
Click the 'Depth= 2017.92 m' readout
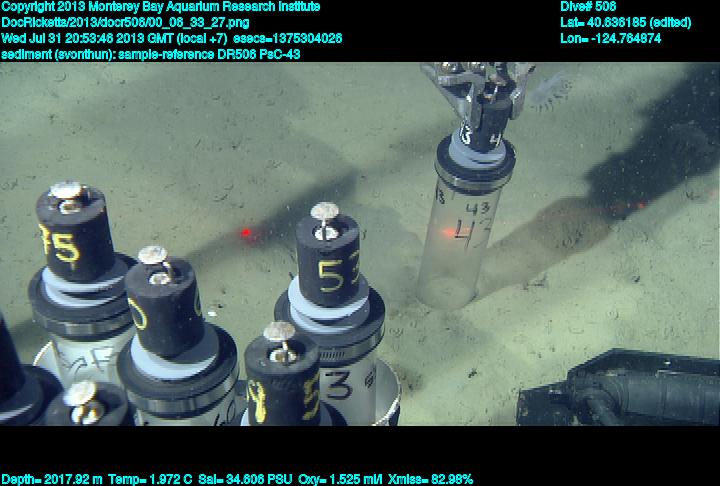coord(52,480)
